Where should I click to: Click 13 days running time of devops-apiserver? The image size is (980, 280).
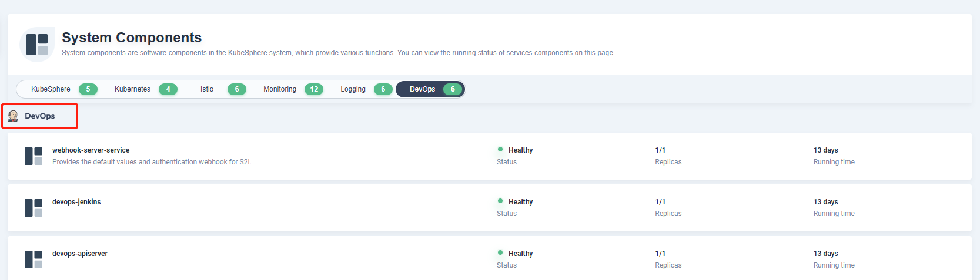point(826,254)
